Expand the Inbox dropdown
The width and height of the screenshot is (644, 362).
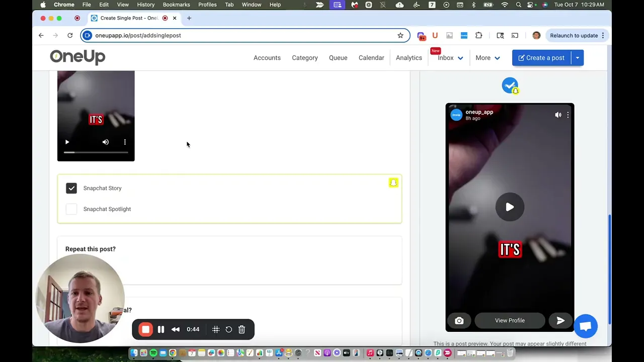(450, 58)
